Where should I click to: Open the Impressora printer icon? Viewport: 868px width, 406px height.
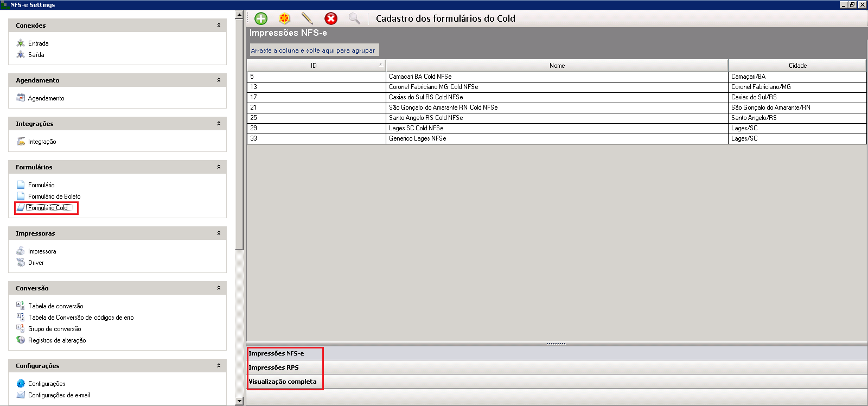pyautogui.click(x=21, y=251)
